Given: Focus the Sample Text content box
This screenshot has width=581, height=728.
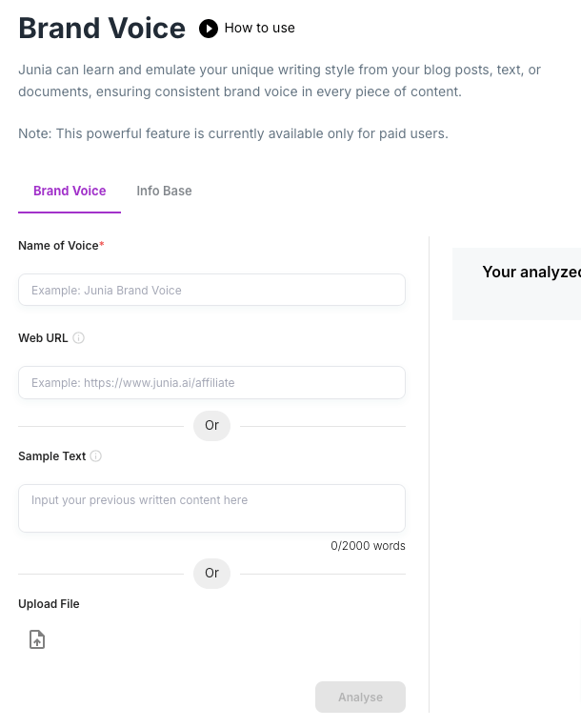Looking at the screenshot, I should pos(211,508).
